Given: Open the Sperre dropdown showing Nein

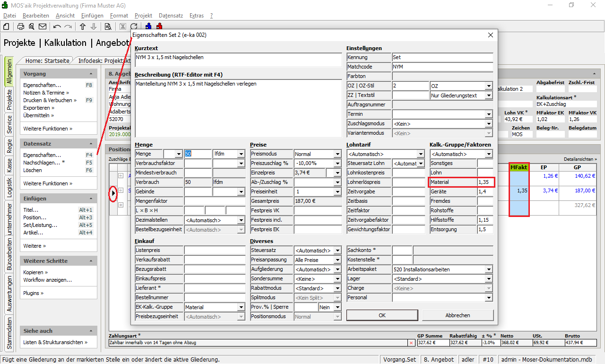Looking at the screenshot, I should click(337, 307).
